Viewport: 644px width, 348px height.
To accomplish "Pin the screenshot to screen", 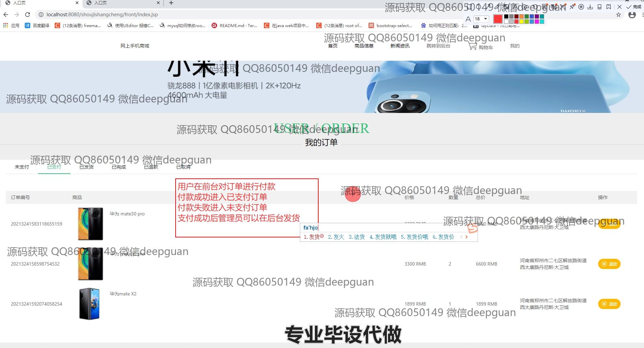I will [572, 7].
